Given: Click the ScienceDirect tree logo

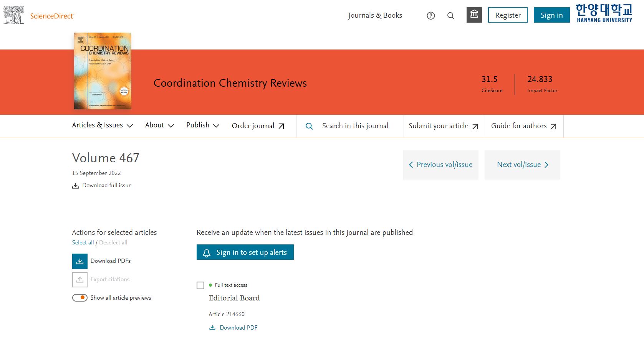Looking at the screenshot, I should pos(14,15).
